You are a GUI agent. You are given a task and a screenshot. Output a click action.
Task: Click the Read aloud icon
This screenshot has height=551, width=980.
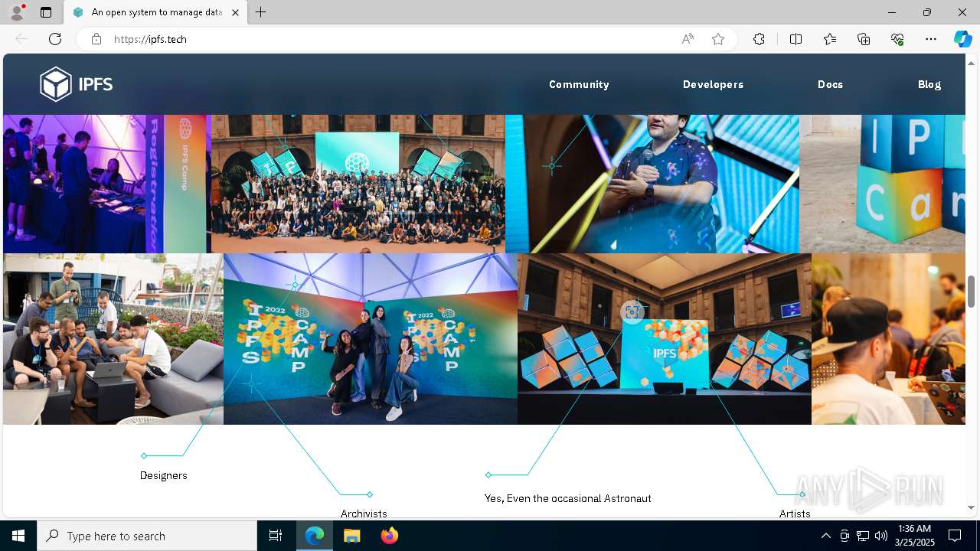click(688, 39)
